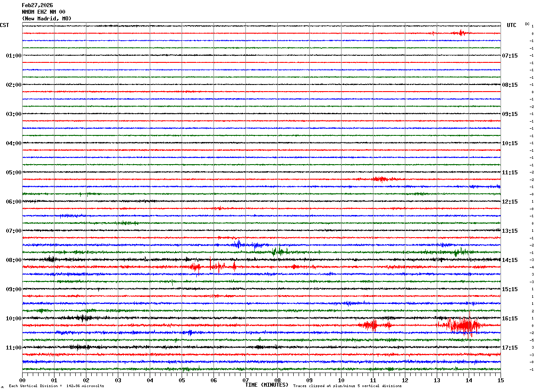Select the 05:00 CST time label
The height and width of the screenshot is (392, 536).
point(13,173)
